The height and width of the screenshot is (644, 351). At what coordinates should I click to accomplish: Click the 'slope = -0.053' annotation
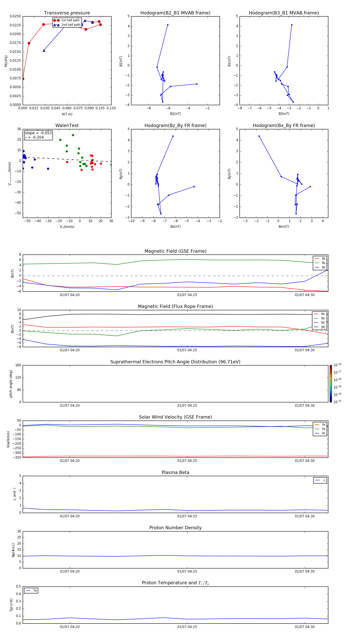click(38, 133)
